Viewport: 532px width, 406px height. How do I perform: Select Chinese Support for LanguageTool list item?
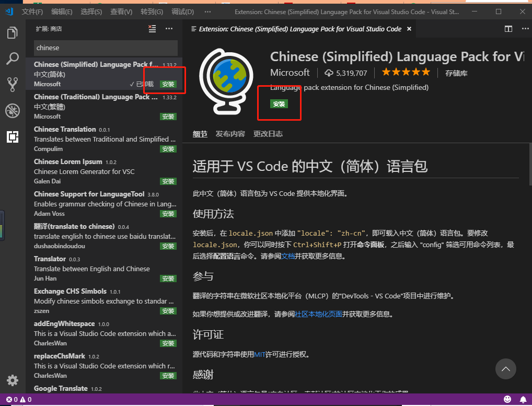pos(104,203)
